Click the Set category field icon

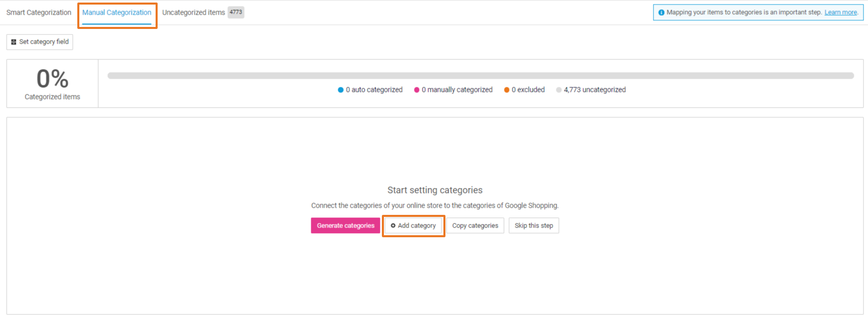pos(14,42)
